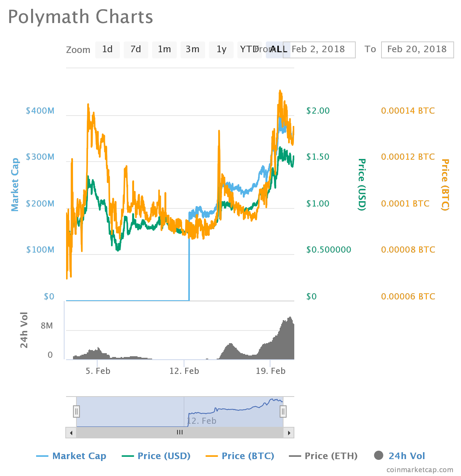
Task: Click the $400M market cap axis label
Action: coord(40,111)
